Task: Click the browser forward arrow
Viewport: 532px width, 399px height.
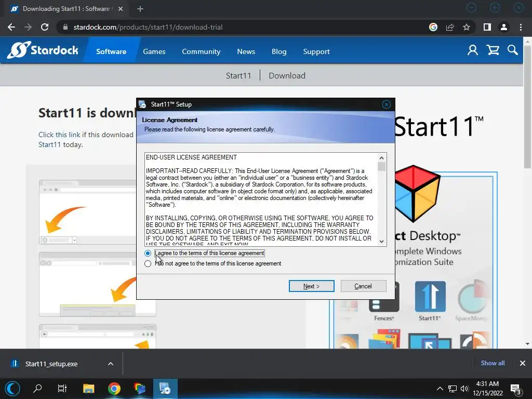Action: coord(28,27)
